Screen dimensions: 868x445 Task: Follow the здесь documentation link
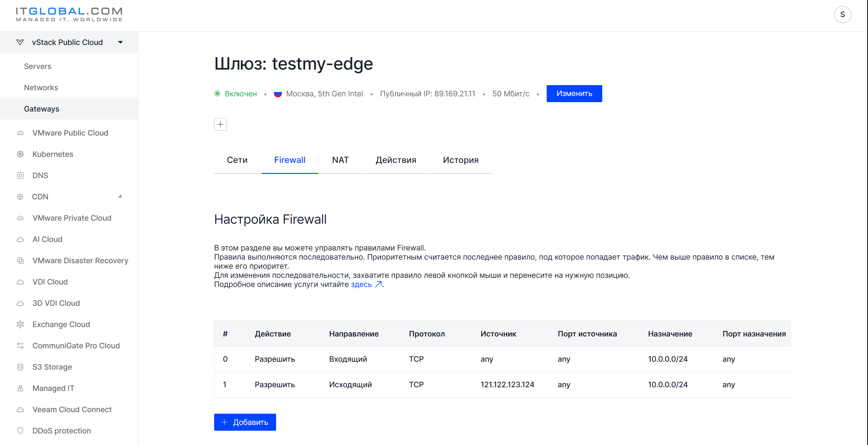click(x=361, y=285)
